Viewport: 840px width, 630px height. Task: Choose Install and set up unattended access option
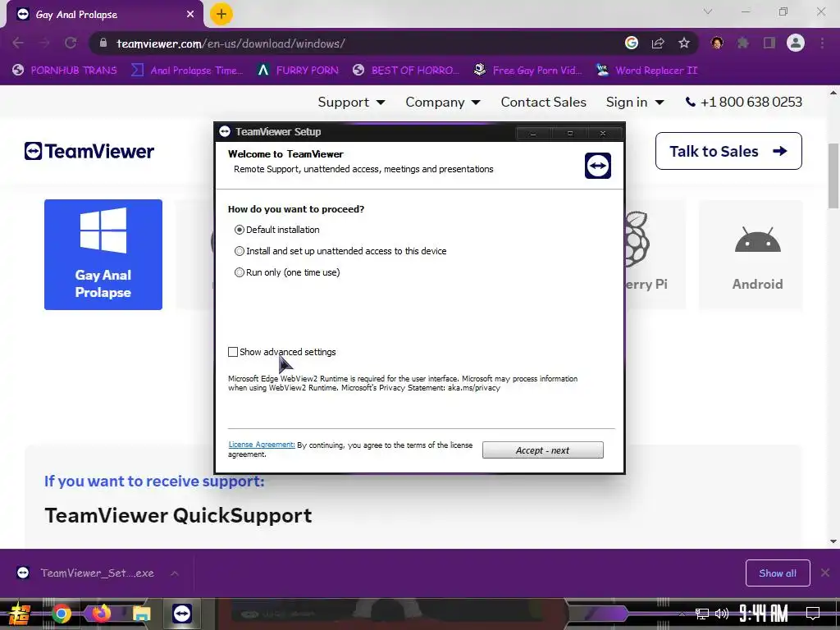[x=240, y=251]
